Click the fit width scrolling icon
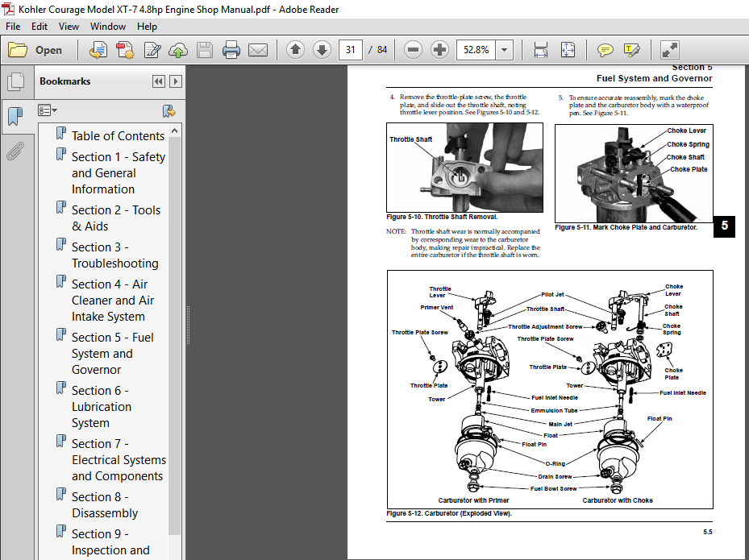 tap(541, 50)
